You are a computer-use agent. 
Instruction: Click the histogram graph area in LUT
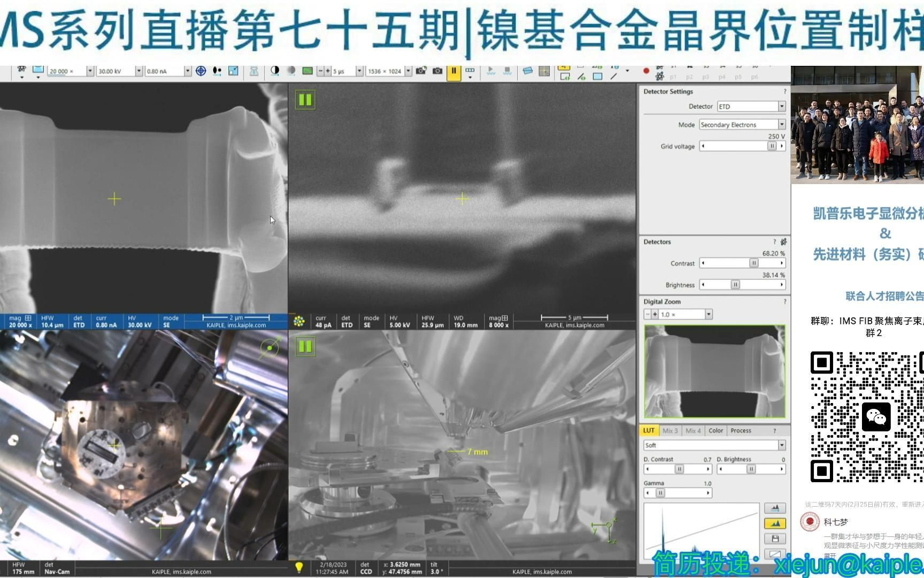702,532
